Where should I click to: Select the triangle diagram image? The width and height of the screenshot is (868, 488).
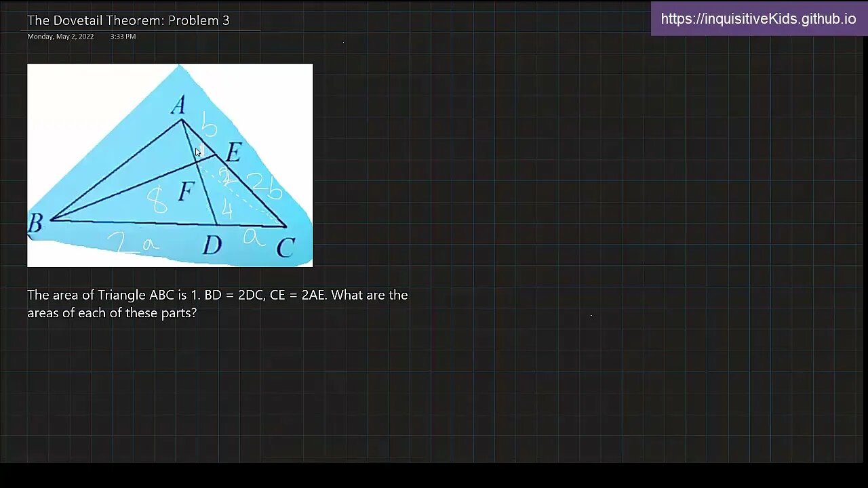170,165
